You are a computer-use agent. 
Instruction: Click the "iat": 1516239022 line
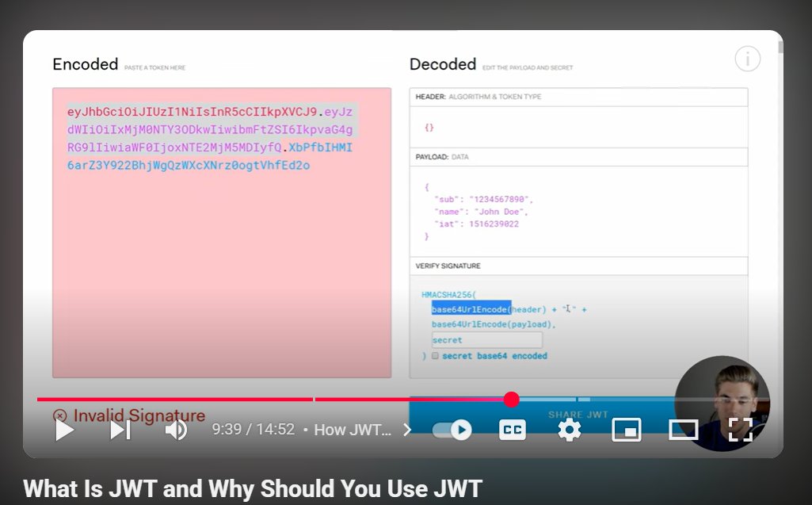coord(476,224)
